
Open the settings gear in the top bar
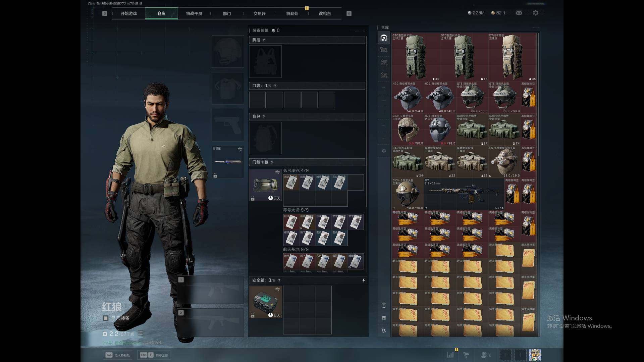coord(535,13)
